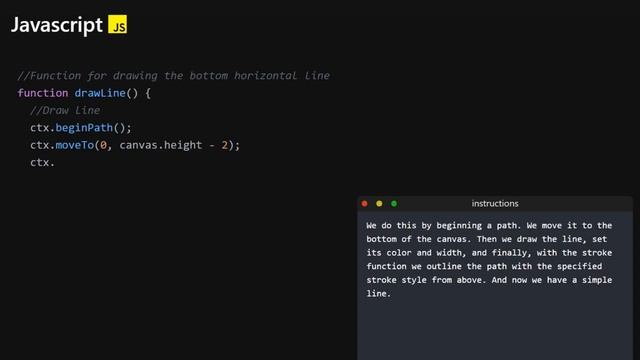This screenshot has width=640, height=360.
Task: Click the instructions window title
Action: point(495,203)
